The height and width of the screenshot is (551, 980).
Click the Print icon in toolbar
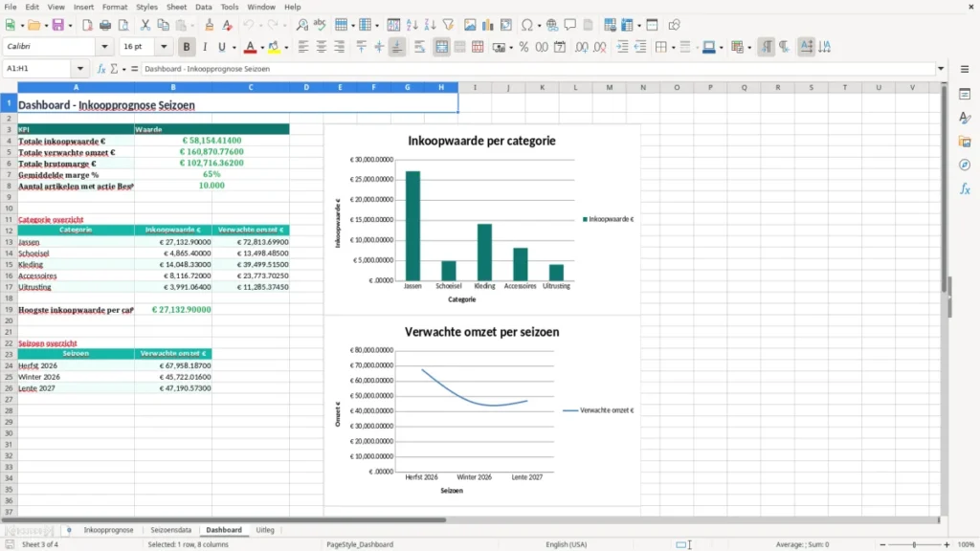point(105,25)
